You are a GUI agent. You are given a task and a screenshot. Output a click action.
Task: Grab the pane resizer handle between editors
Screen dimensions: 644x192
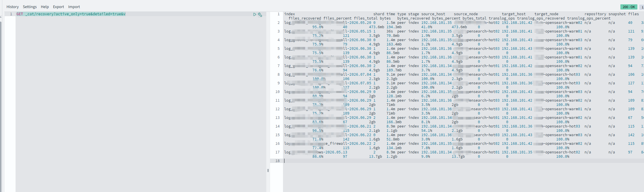(268, 170)
